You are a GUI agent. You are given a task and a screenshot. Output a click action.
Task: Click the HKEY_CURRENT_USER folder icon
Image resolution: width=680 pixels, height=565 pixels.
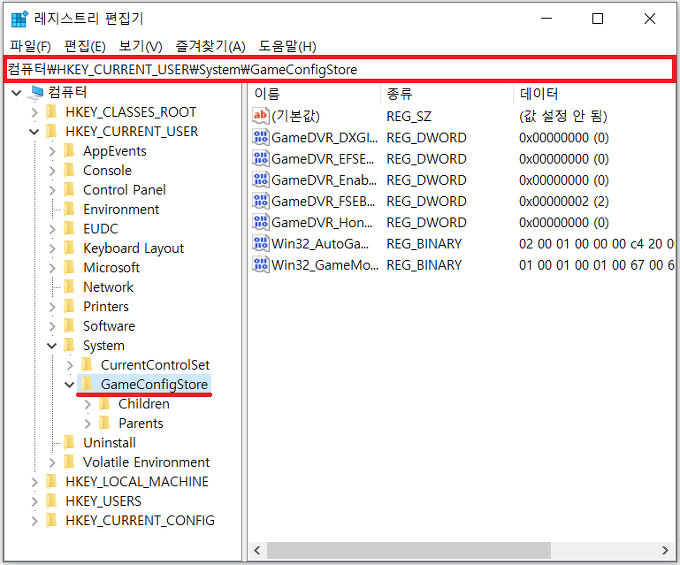click(x=52, y=131)
